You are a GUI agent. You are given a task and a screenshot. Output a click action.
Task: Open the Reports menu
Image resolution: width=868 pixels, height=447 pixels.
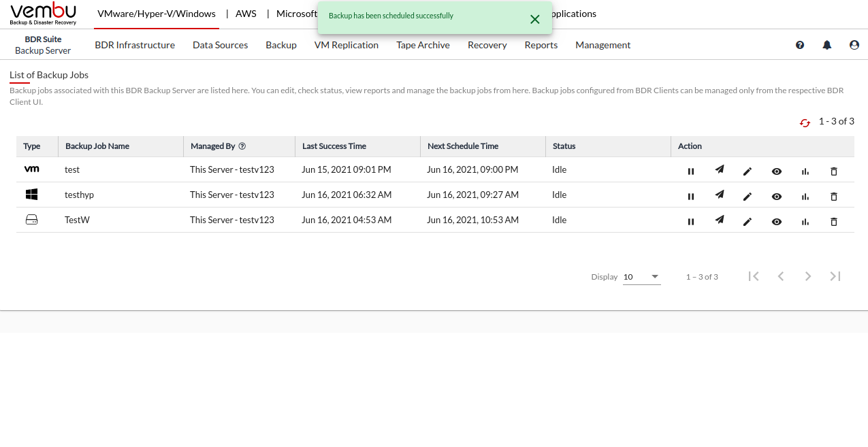coord(541,45)
